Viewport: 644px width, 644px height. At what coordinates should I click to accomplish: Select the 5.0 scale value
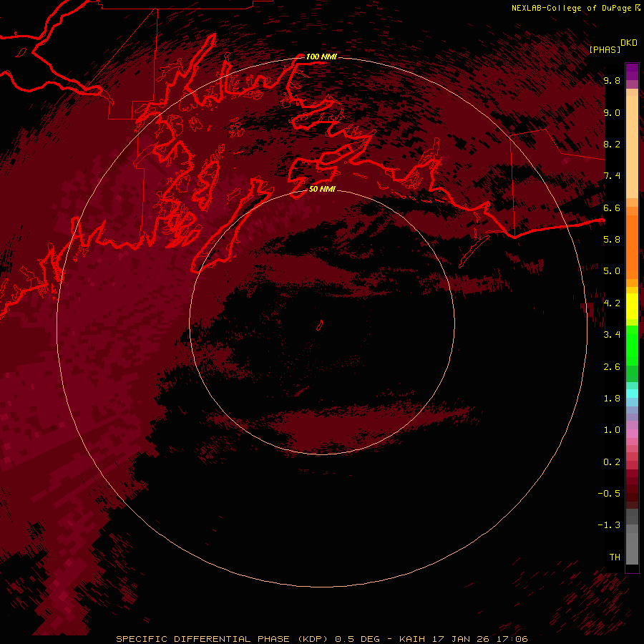point(612,271)
